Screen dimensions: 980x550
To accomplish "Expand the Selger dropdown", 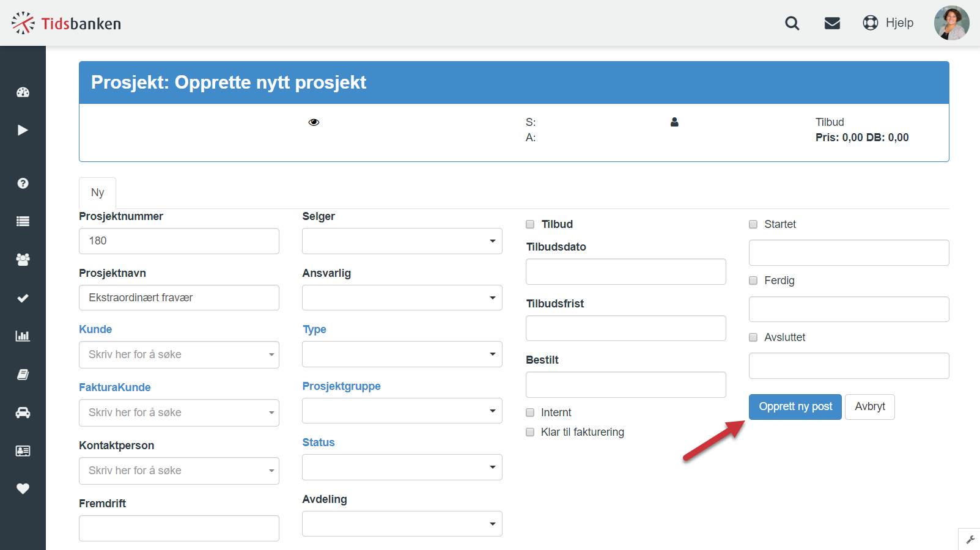I will point(402,241).
